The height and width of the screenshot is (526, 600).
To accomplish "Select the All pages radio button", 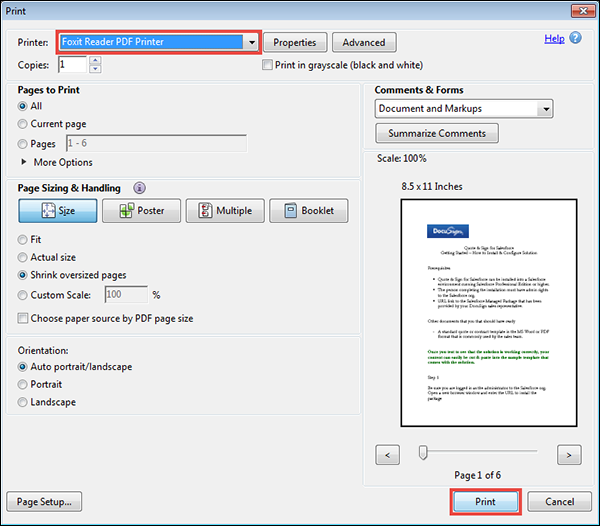I will coord(23,106).
